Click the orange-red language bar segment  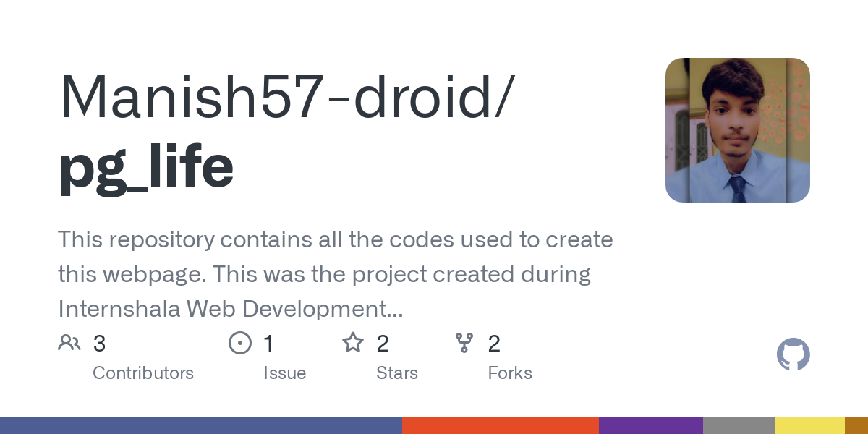(500, 425)
